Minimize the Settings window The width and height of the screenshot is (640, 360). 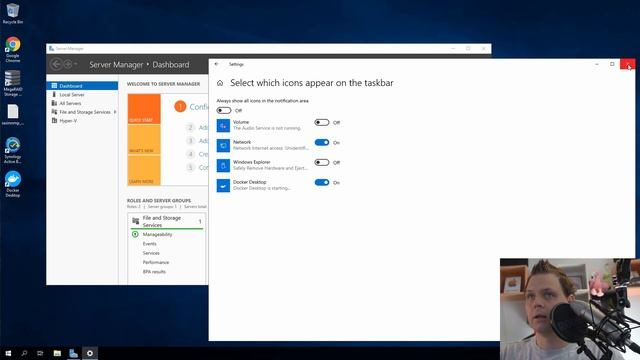(x=597, y=64)
